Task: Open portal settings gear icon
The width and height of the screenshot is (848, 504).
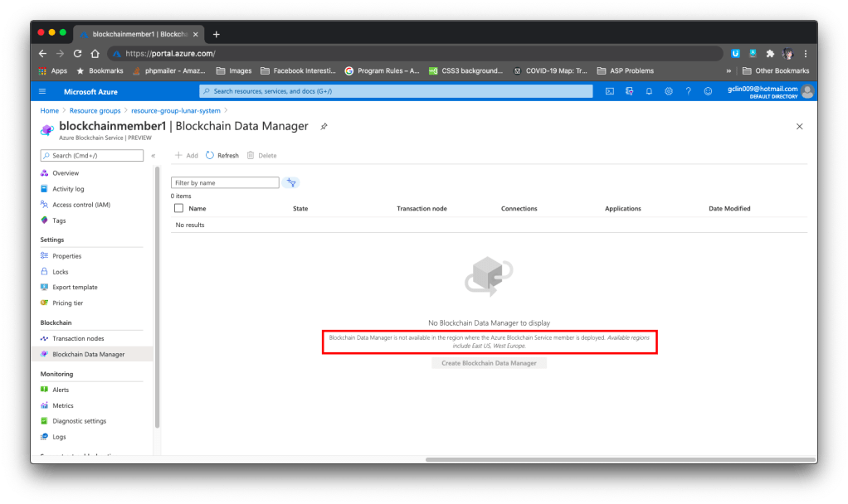Action: (x=669, y=91)
